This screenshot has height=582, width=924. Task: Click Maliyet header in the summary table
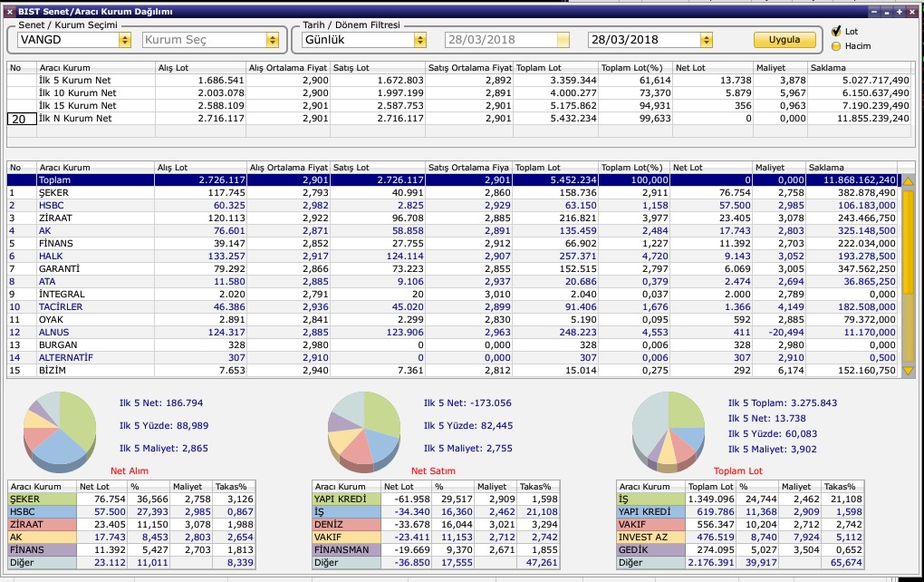(x=780, y=68)
